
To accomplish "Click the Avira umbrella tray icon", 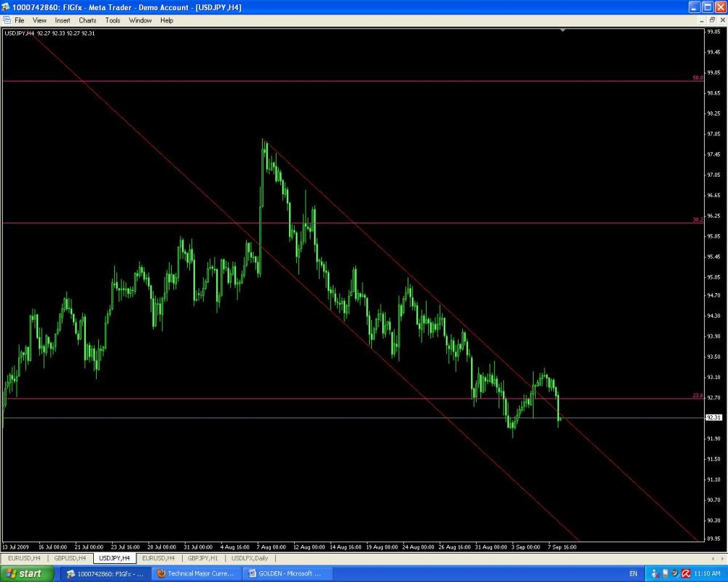I will (x=686, y=574).
